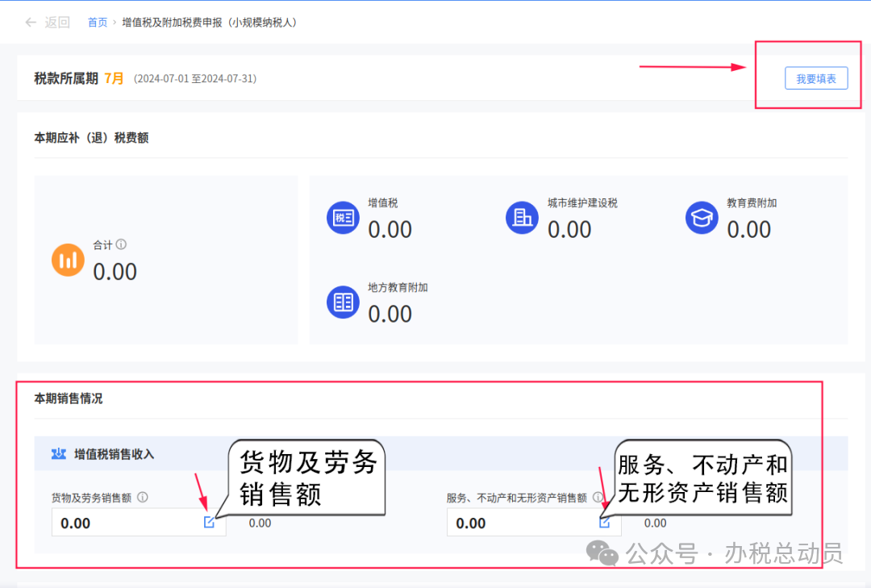Open the 首页 breadcrumb link
The height and width of the screenshot is (588, 871).
[97, 23]
